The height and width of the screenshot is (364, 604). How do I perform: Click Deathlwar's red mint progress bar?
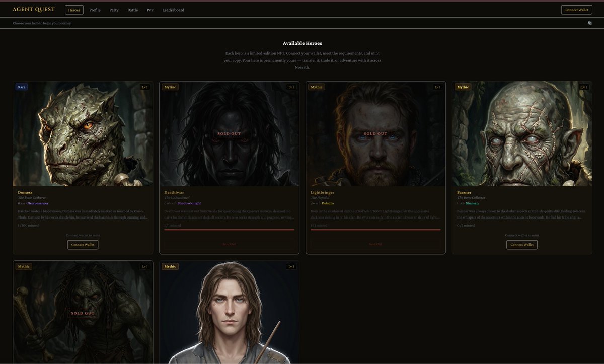229,230
